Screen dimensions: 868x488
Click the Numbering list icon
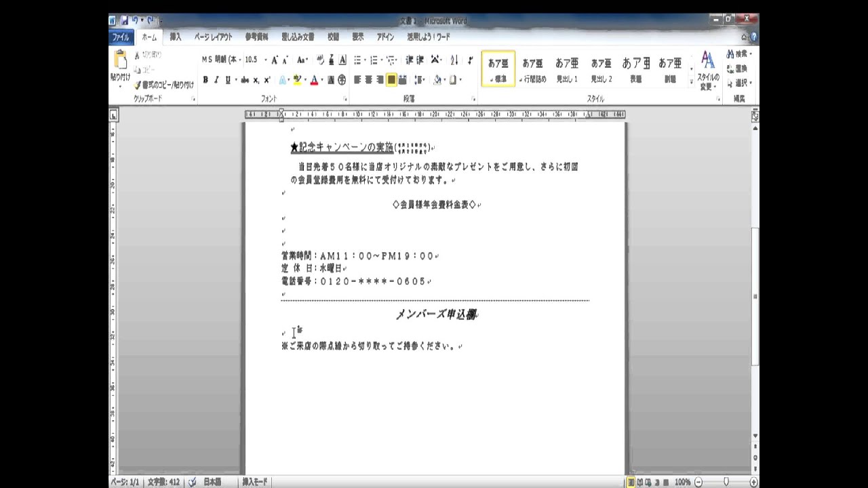pos(374,60)
